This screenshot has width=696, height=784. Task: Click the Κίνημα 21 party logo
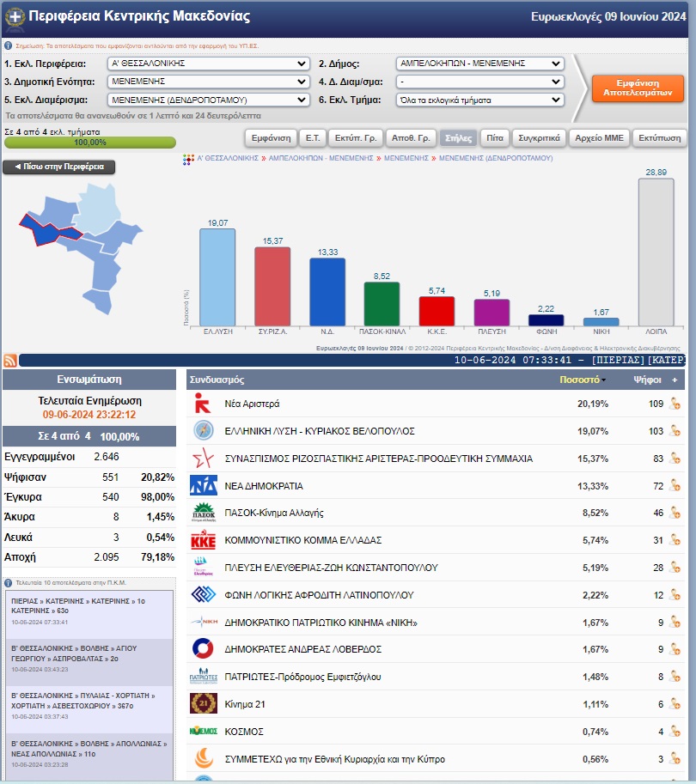pos(203,704)
